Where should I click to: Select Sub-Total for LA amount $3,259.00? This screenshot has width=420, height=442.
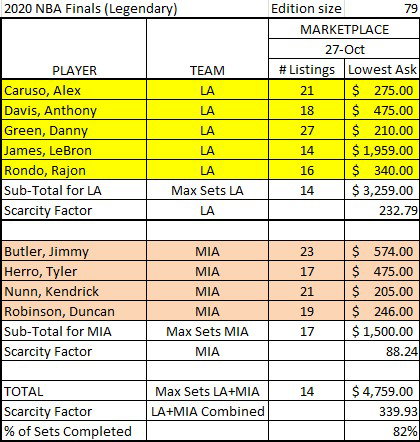coord(382,190)
